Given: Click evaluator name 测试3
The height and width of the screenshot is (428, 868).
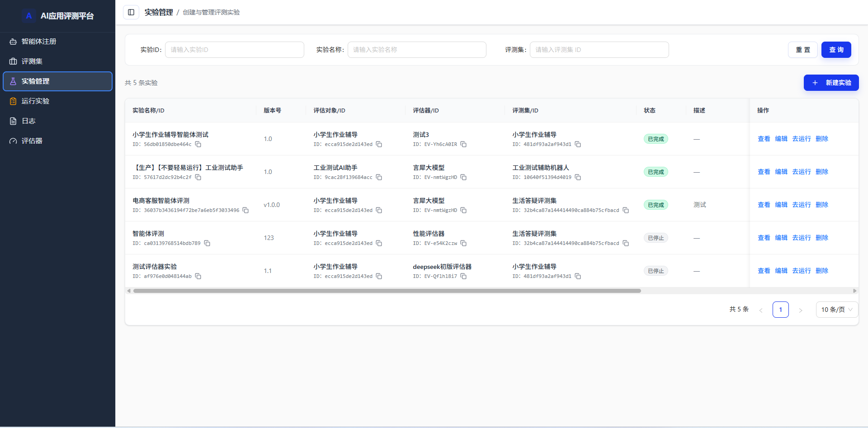Looking at the screenshot, I should click(421, 135).
